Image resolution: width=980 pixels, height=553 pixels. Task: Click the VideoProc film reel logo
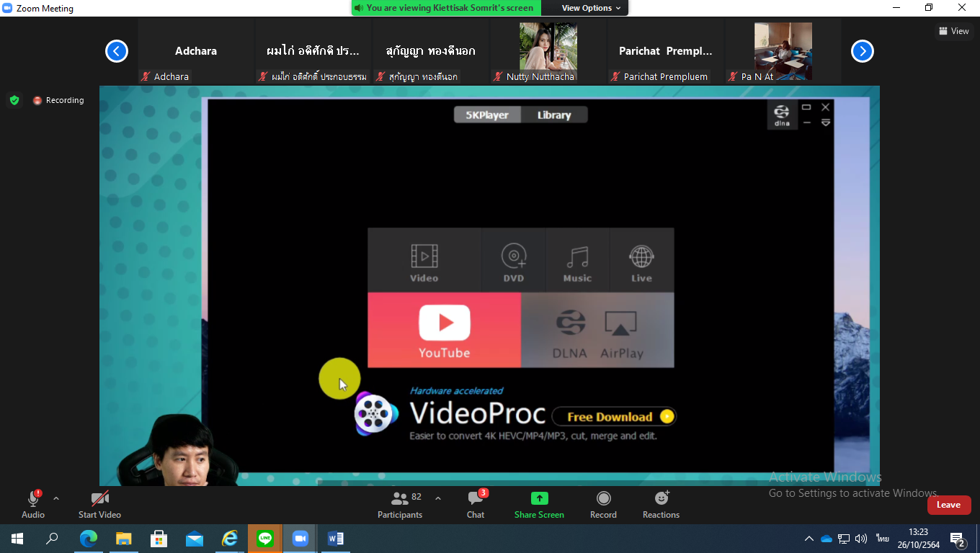[x=375, y=413]
